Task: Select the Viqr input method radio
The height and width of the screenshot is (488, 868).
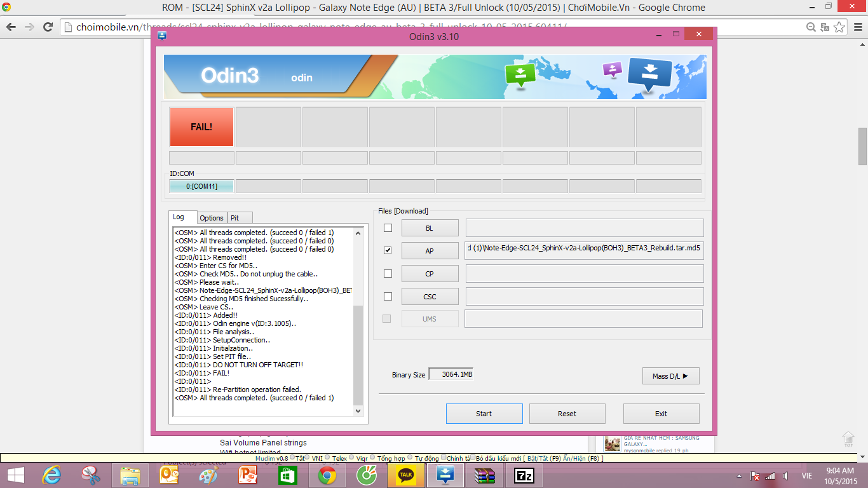Action: click(x=352, y=457)
